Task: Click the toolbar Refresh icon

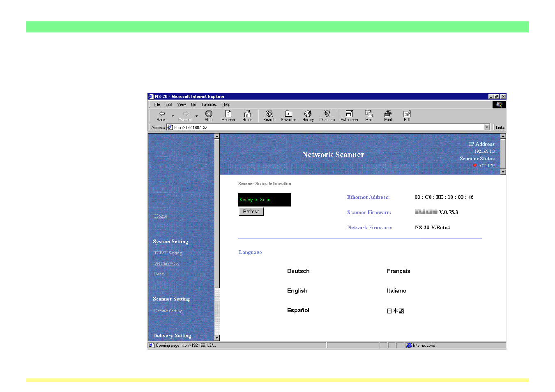Action: [x=228, y=116]
